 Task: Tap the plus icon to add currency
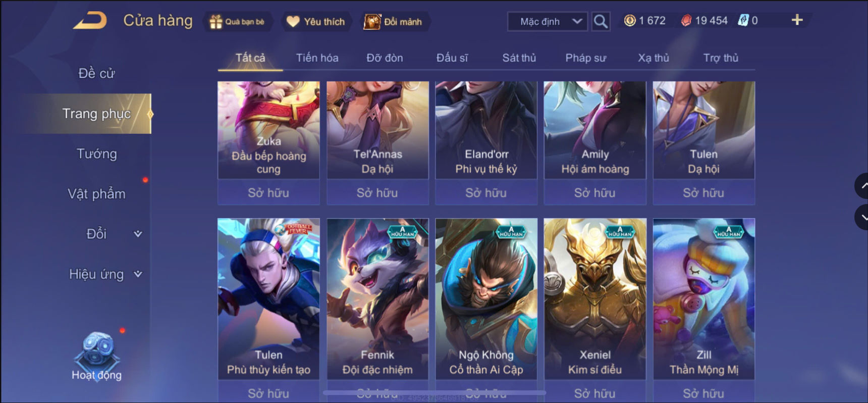click(797, 20)
